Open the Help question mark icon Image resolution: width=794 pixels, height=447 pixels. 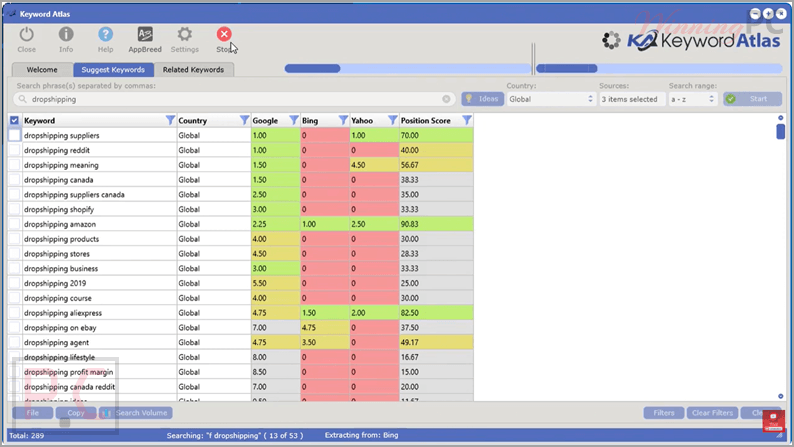tap(105, 34)
